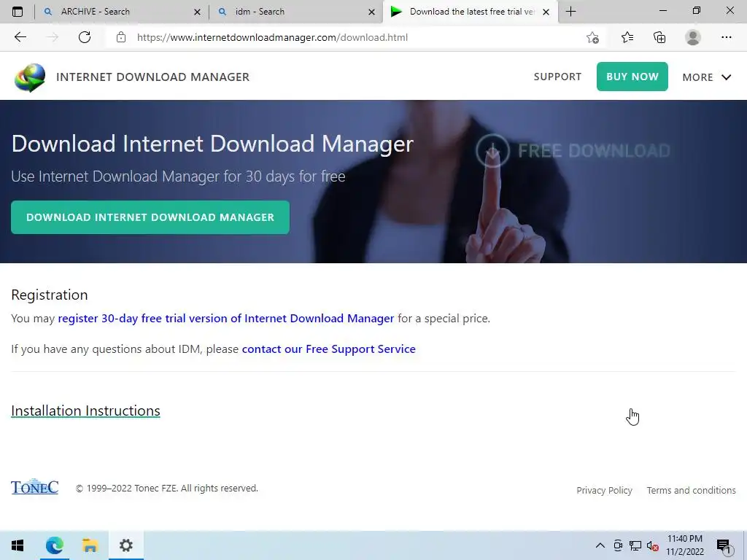Show hidden system tray icons
747x560 pixels.
click(600, 545)
